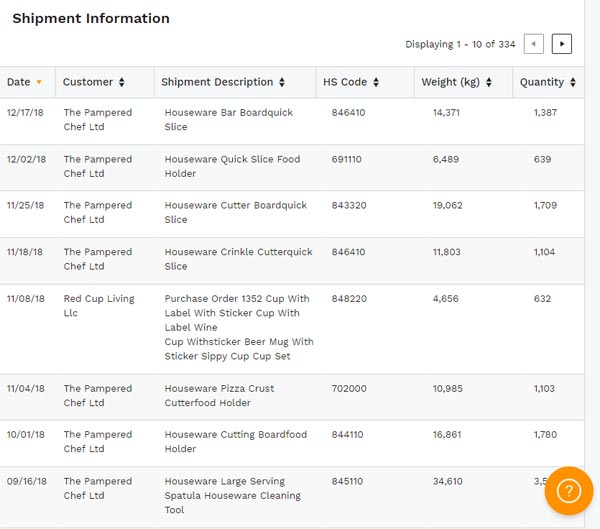This screenshot has width=600, height=529.
Task: Click The Pampered Chef Ltd in 11/04/18 row
Action: pos(98,395)
